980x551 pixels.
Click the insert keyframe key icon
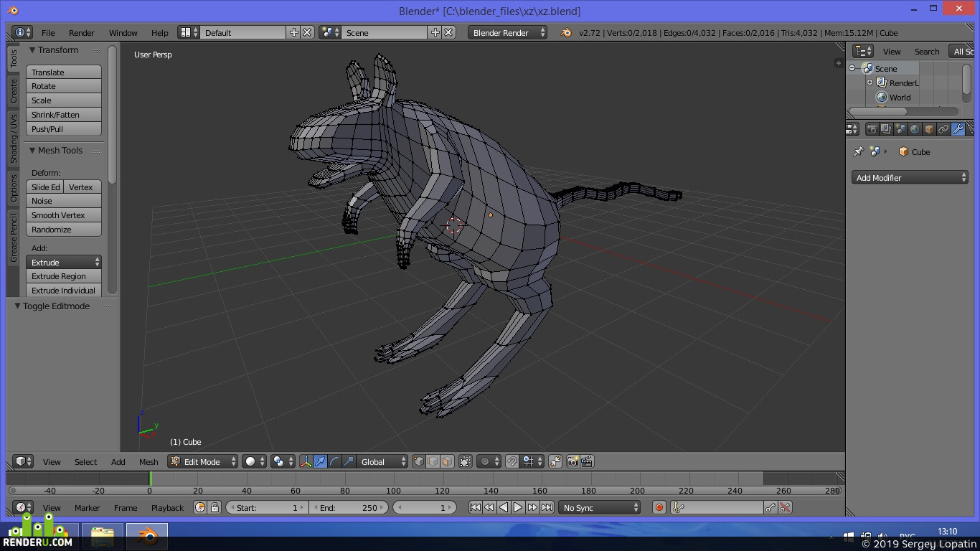[x=771, y=508]
